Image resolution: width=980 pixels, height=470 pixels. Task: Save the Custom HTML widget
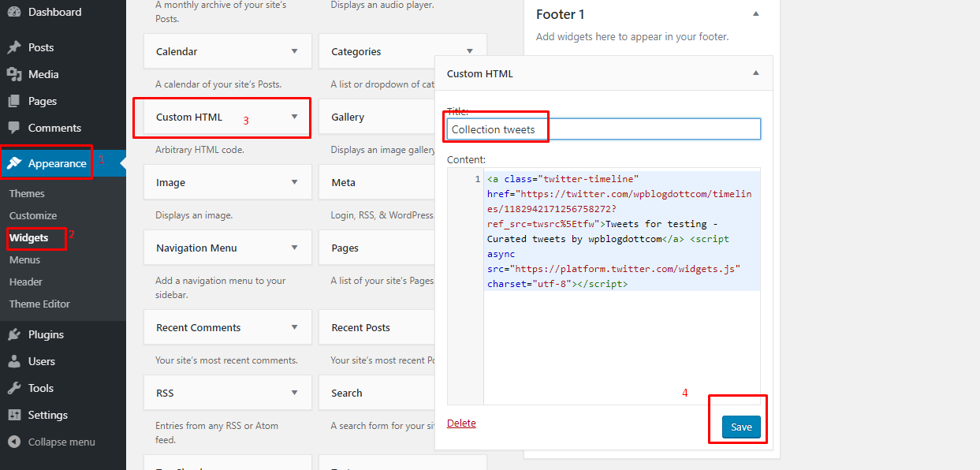(741, 427)
